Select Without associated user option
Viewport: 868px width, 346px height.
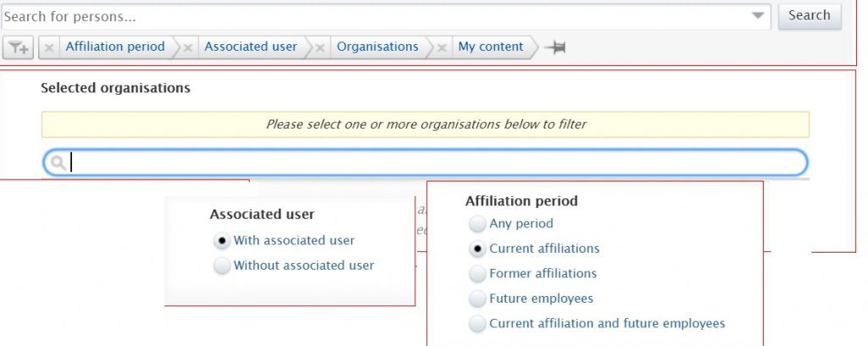coord(222,266)
